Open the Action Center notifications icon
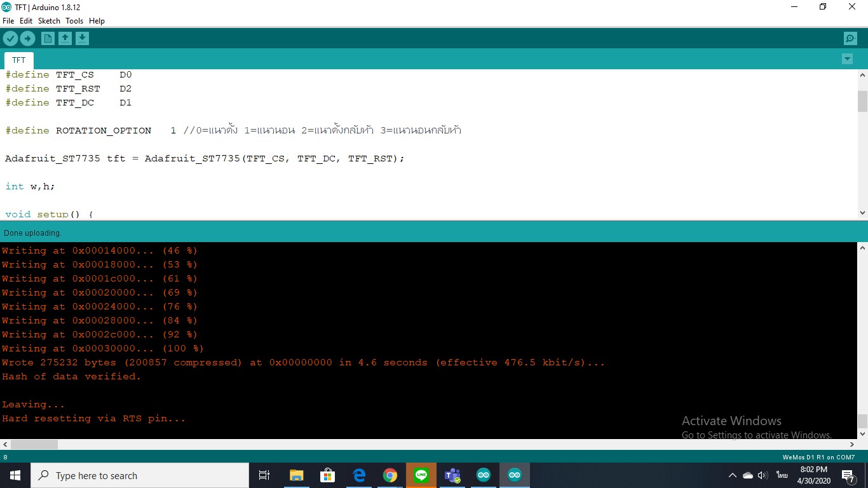Image resolution: width=868 pixels, height=488 pixels. point(848,475)
